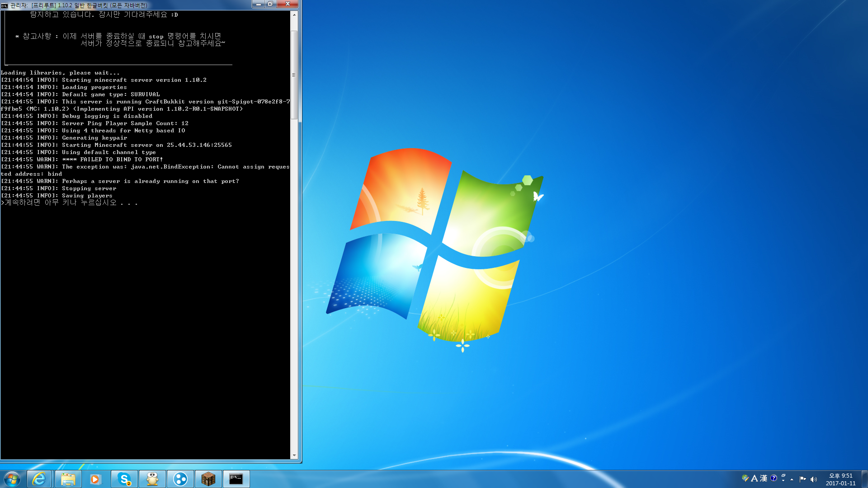Click the 'Loading properties' log line
Viewport: 868px width, 488px height.
coord(64,87)
